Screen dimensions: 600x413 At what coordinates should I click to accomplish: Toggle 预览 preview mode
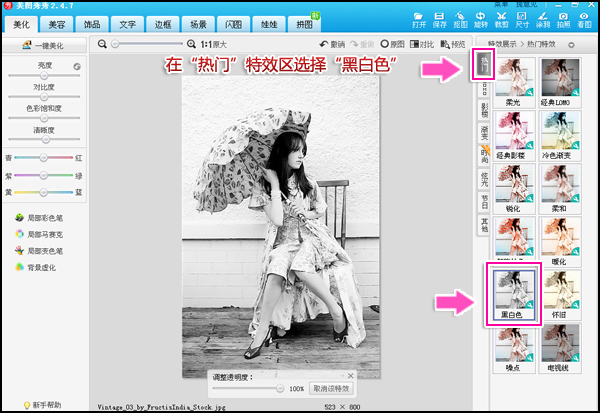[x=453, y=44]
